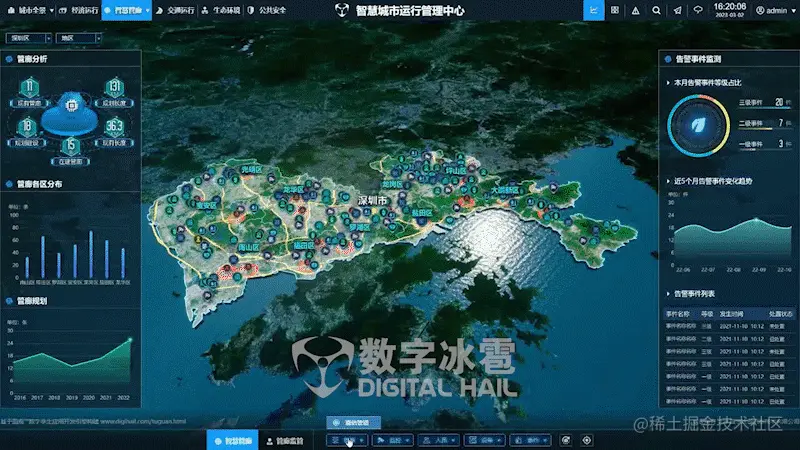The width and height of the screenshot is (800, 450).
Task: Click the leaf icon inside the donut chart
Action: (x=698, y=126)
